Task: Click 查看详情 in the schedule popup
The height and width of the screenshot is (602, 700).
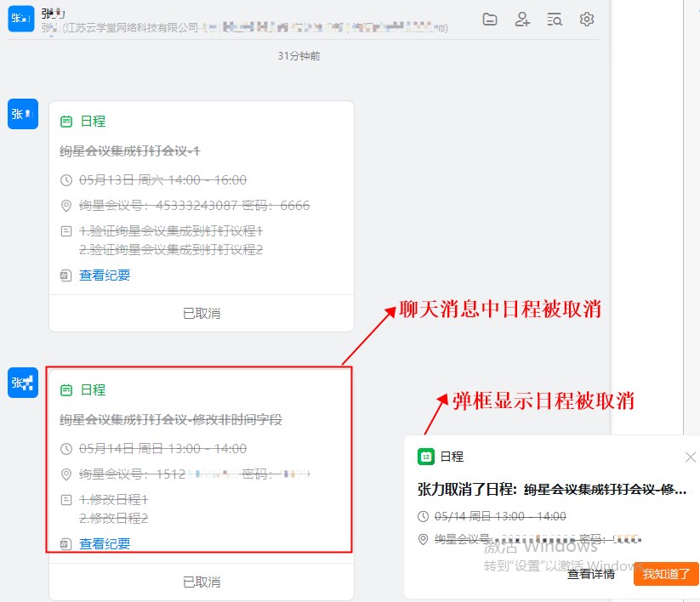Action: click(x=590, y=574)
